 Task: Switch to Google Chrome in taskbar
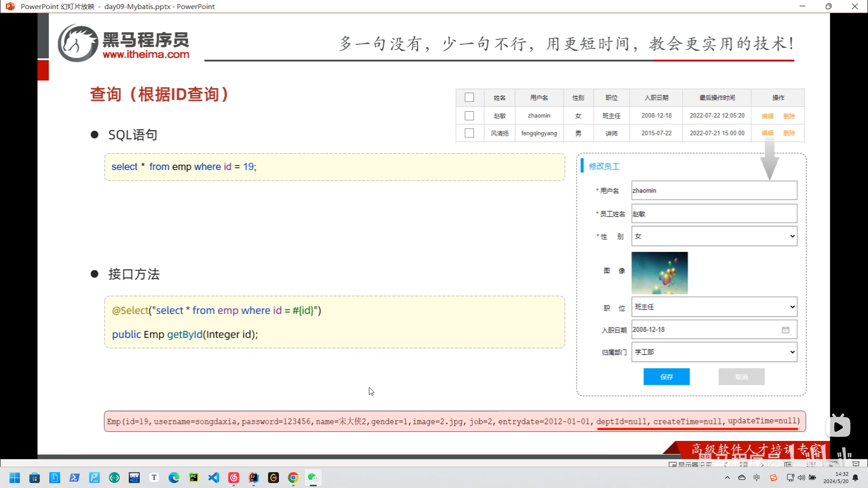click(293, 478)
